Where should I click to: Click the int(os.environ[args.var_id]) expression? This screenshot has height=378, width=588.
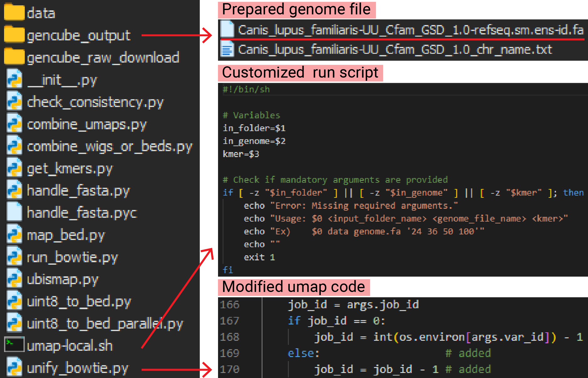point(465,337)
